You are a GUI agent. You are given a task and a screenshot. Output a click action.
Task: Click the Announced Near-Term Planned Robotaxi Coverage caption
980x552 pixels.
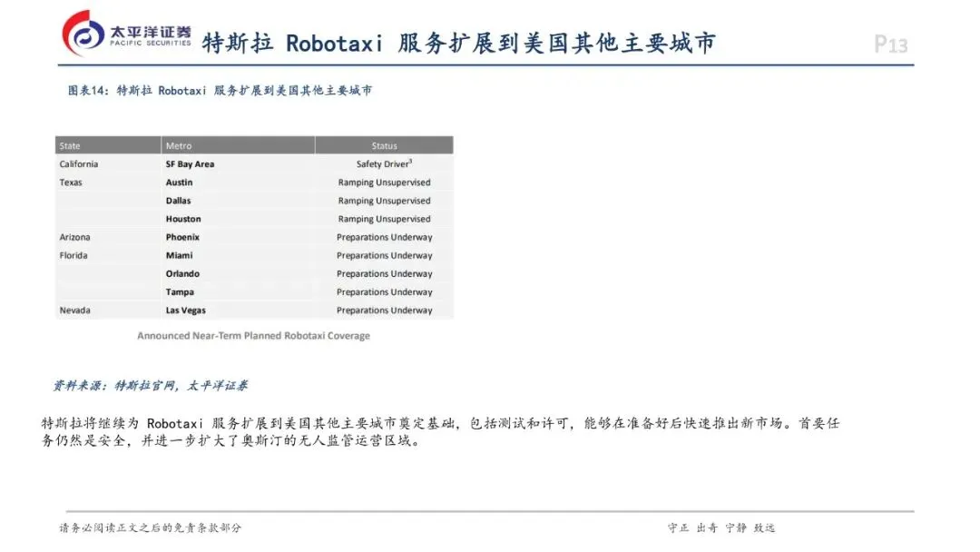click(x=254, y=336)
